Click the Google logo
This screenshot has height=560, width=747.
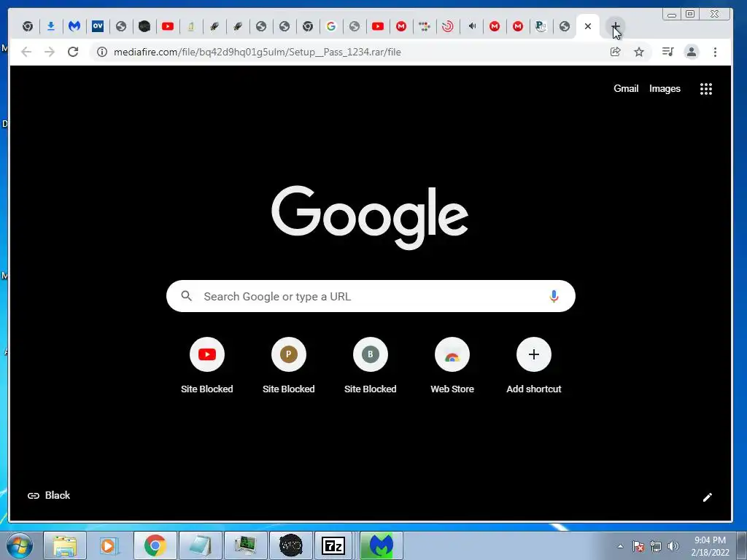point(370,217)
